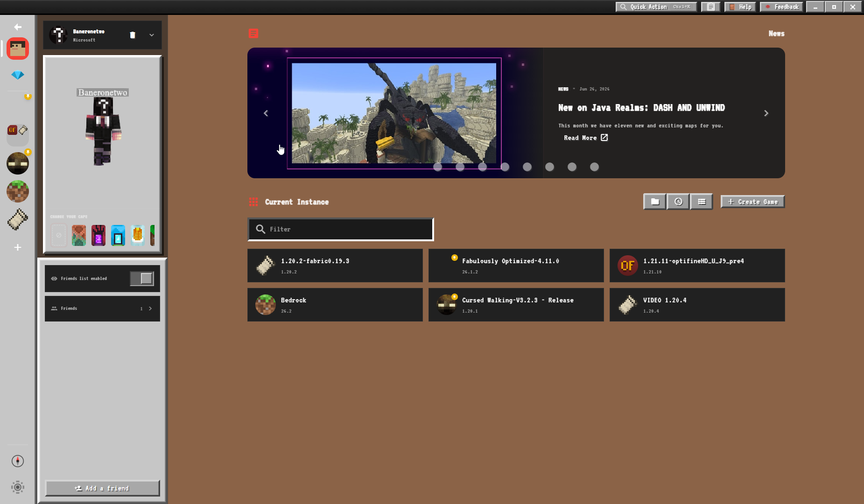This screenshot has width=864, height=504.
Task: Select the seventh news carousel dot
Action: [x=572, y=167]
